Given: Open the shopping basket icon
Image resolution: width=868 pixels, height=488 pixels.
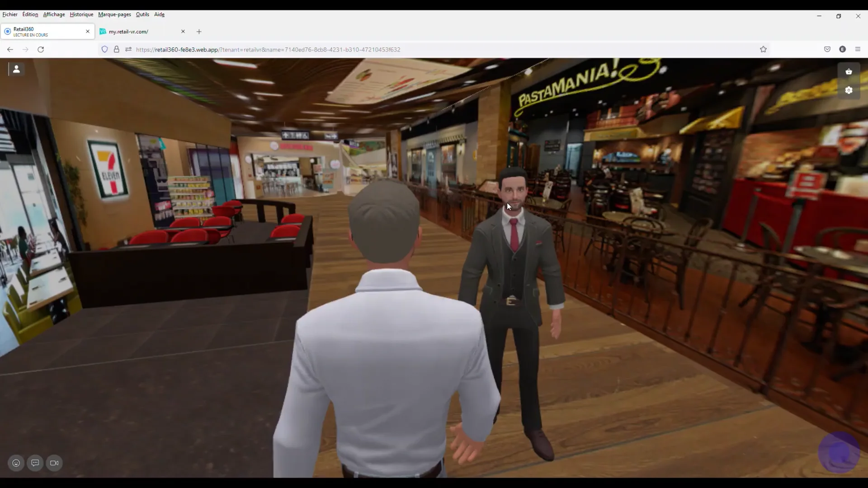Looking at the screenshot, I should click(x=849, y=71).
